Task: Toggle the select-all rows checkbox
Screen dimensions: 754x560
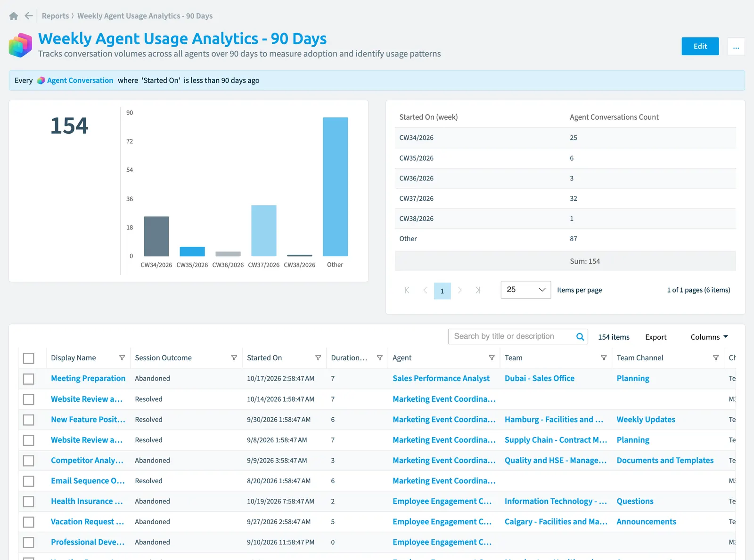Action: (x=29, y=358)
